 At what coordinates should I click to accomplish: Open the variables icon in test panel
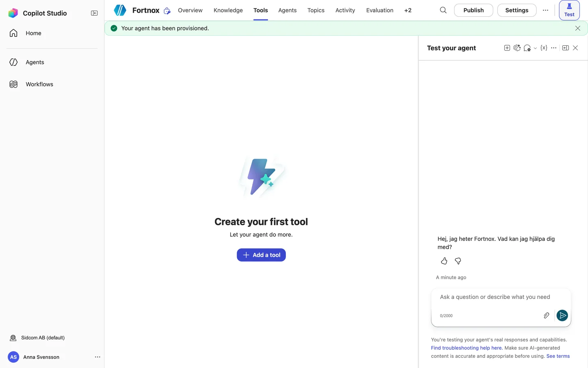pyautogui.click(x=544, y=48)
